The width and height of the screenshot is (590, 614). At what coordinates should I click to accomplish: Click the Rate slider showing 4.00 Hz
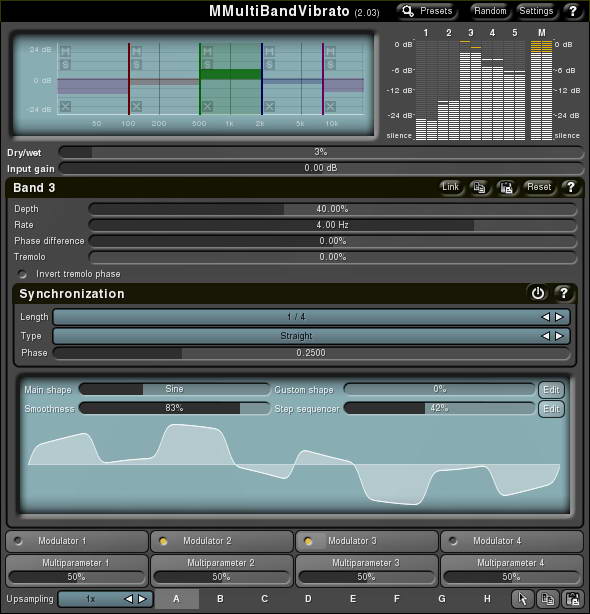[332, 225]
